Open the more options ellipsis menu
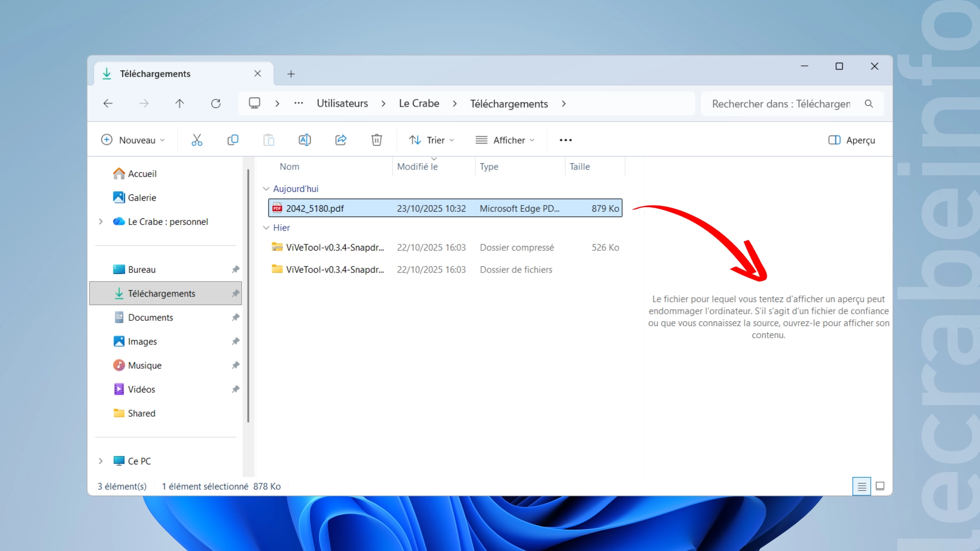This screenshot has width=980, height=551. click(566, 140)
